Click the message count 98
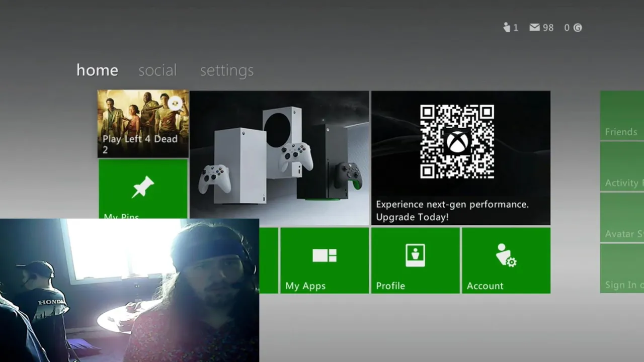644x362 pixels. (x=548, y=28)
